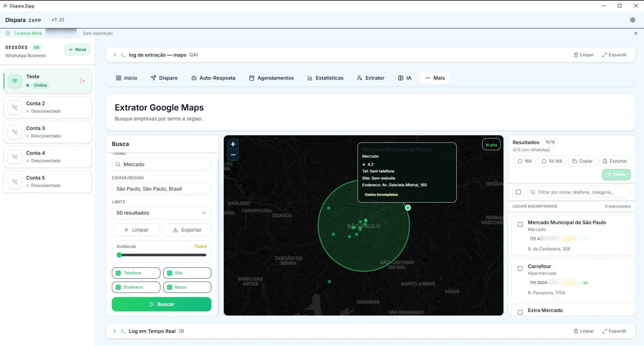Open the Estatísticas tab
This screenshot has width=644, height=346.
pyautogui.click(x=325, y=78)
